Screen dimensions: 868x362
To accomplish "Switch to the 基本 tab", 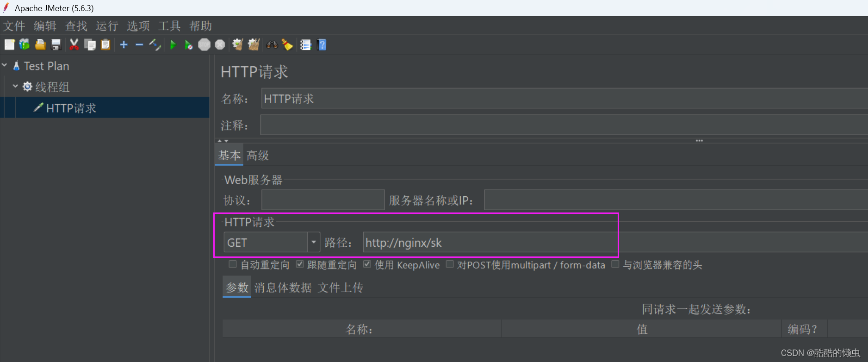I will (x=229, y=155).
